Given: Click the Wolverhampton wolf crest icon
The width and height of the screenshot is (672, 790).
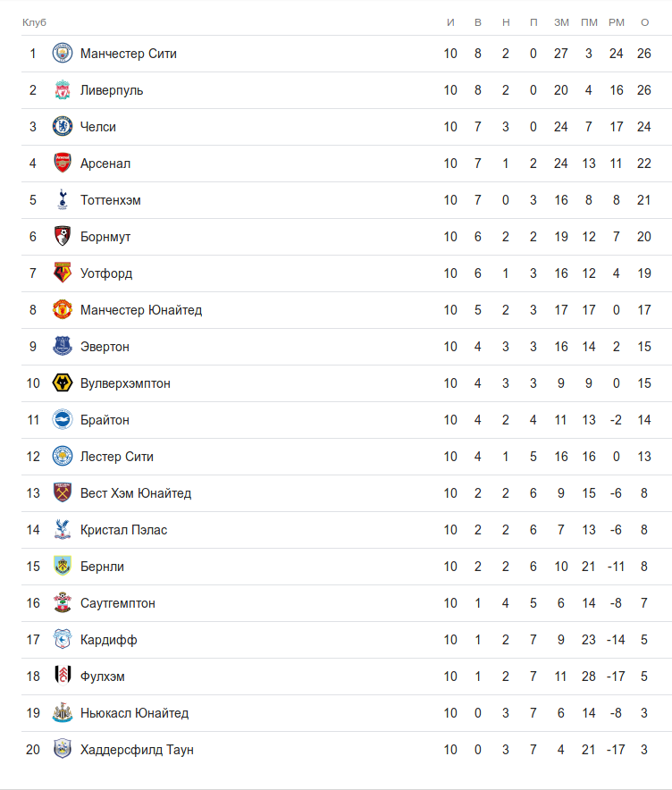Looking at the screenshot, I should [62, 383].
